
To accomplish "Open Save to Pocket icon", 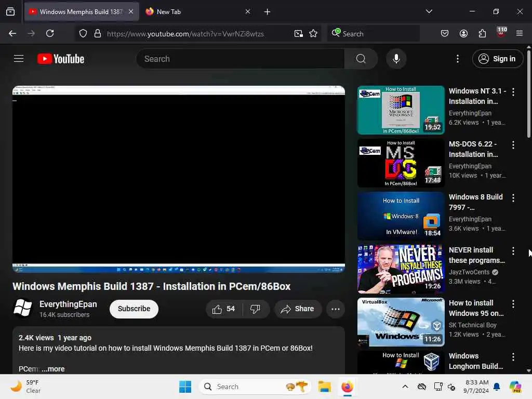I will (x=445, y=33).
